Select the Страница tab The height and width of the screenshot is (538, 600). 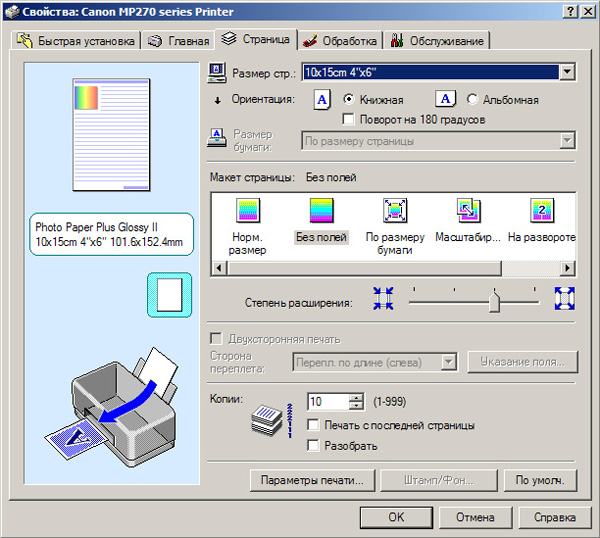256,39
